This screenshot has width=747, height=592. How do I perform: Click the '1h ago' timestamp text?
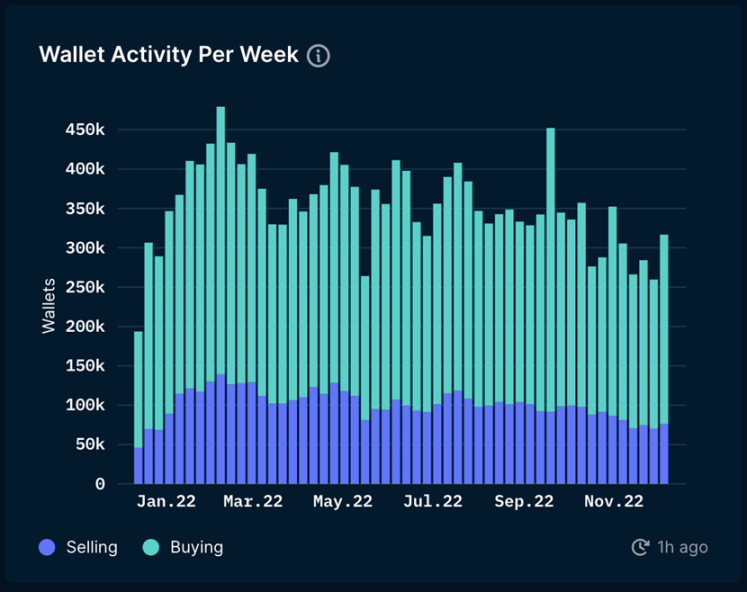pyautogui.click(x=682, y=547)
